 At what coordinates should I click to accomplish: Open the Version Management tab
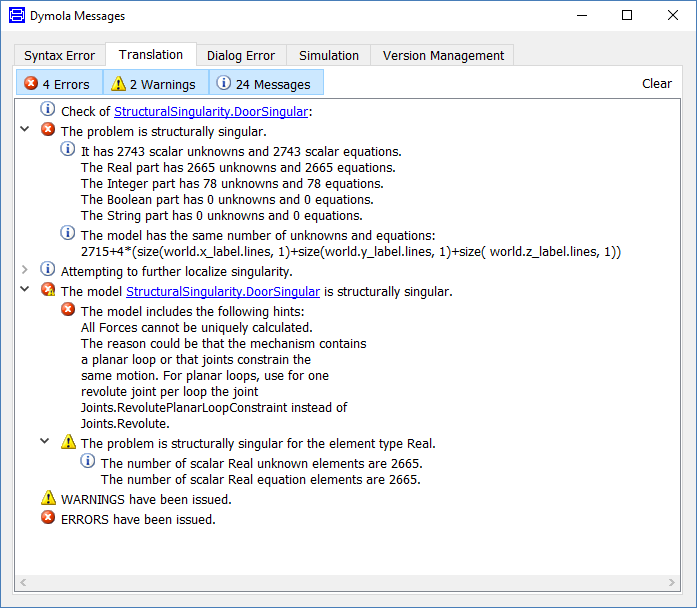(x=443, y=55)
